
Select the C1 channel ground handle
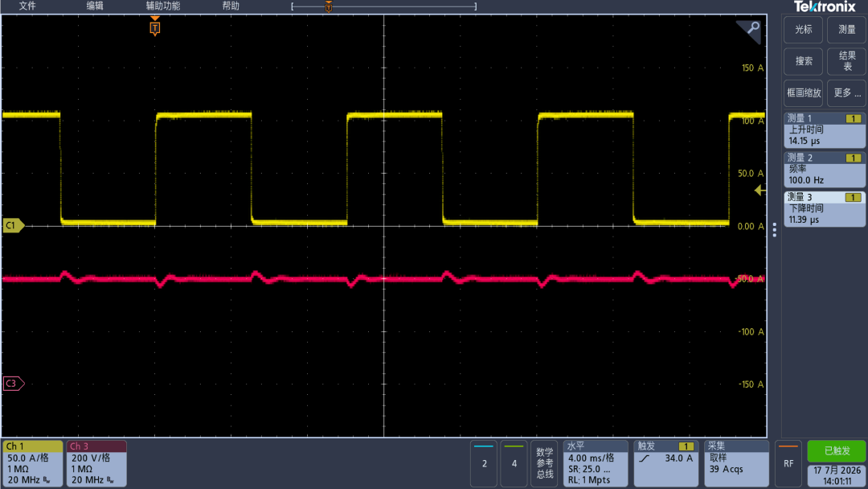[x=13, y=225]
